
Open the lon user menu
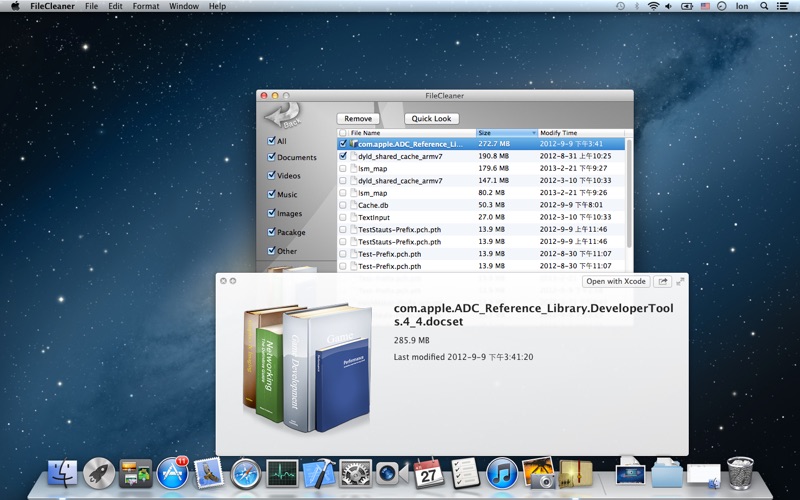tap(742, 6)
